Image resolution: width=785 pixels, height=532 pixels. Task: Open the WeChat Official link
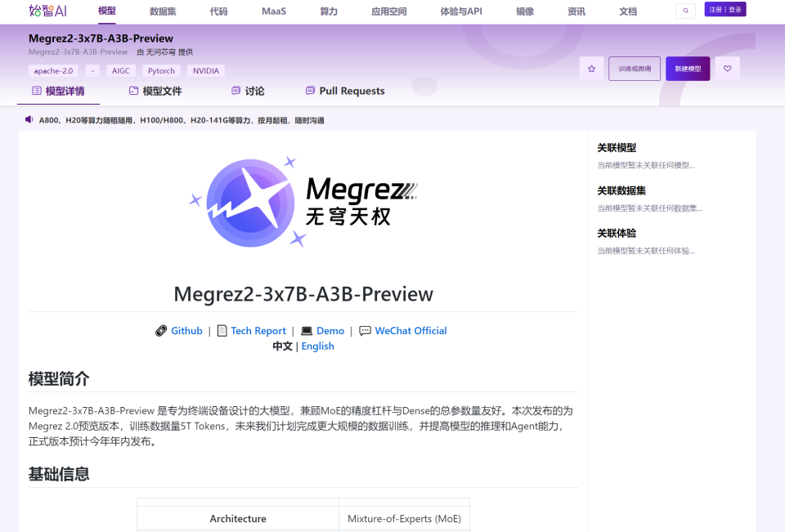[x=411, y=331]
